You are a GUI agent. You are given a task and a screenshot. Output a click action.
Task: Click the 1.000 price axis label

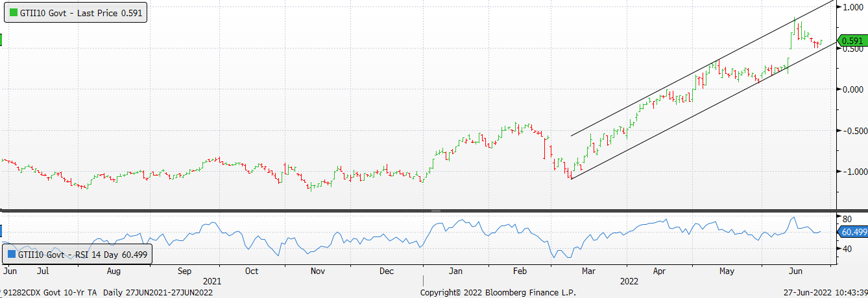[x=852, y=7]
